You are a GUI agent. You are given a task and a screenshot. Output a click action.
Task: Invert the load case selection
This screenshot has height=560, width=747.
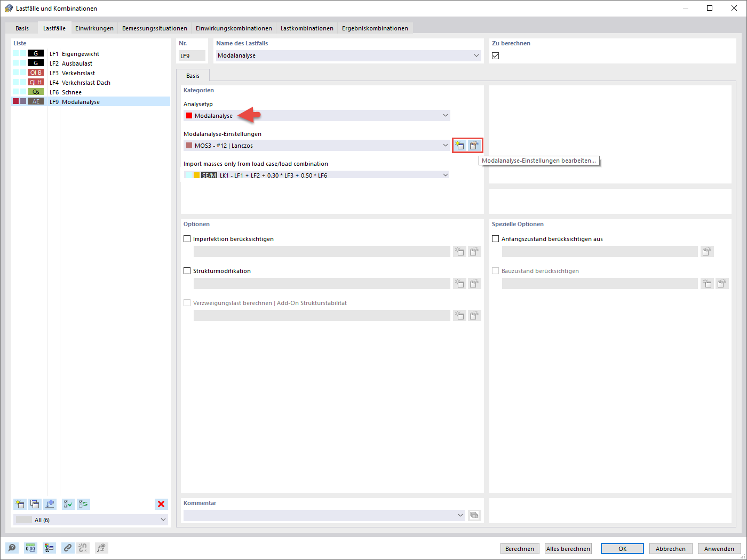point(83,504)
